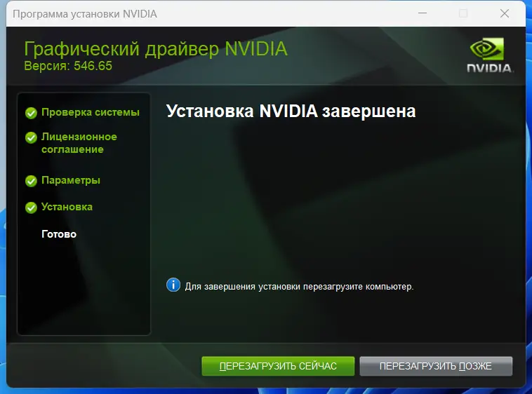
Task: Select the Параметры step label
Action: coord(71,180)
